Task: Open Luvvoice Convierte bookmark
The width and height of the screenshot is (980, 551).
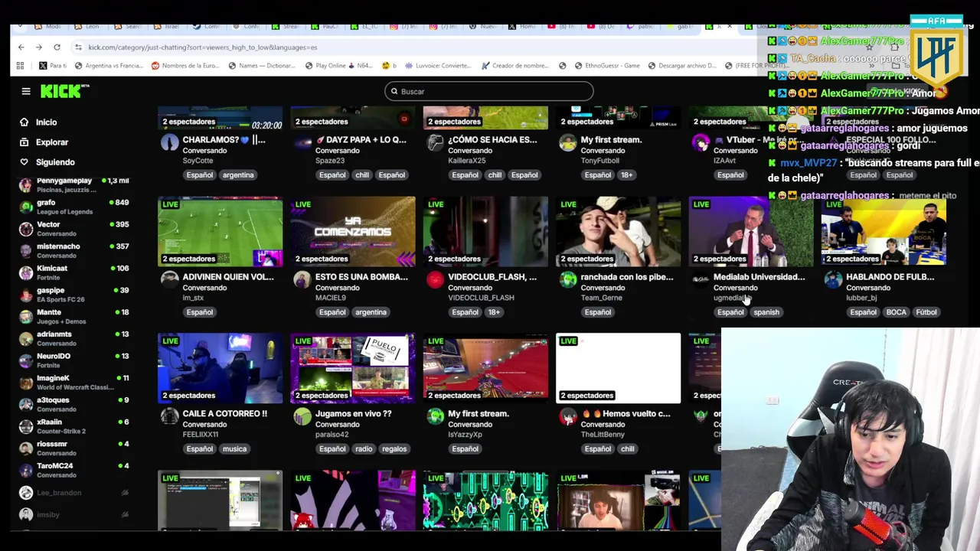Action: point(438,66)
